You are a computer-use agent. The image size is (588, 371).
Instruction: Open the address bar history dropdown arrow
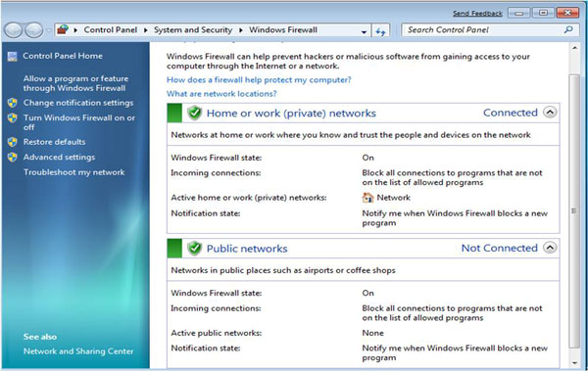[364, 31]
